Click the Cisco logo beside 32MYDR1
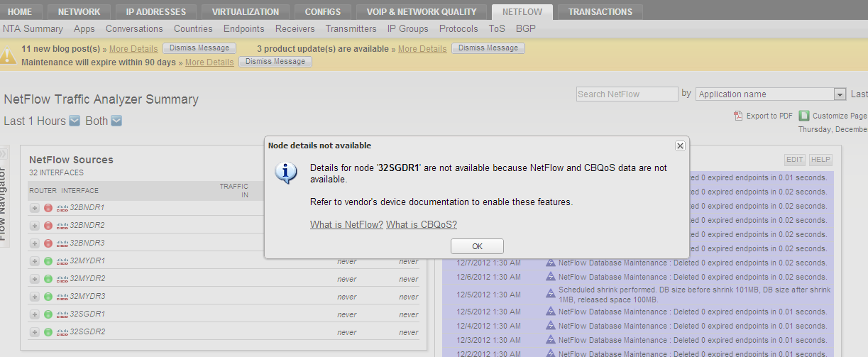The height and width of the screenshot is (357, 868). tap(62, 261)
